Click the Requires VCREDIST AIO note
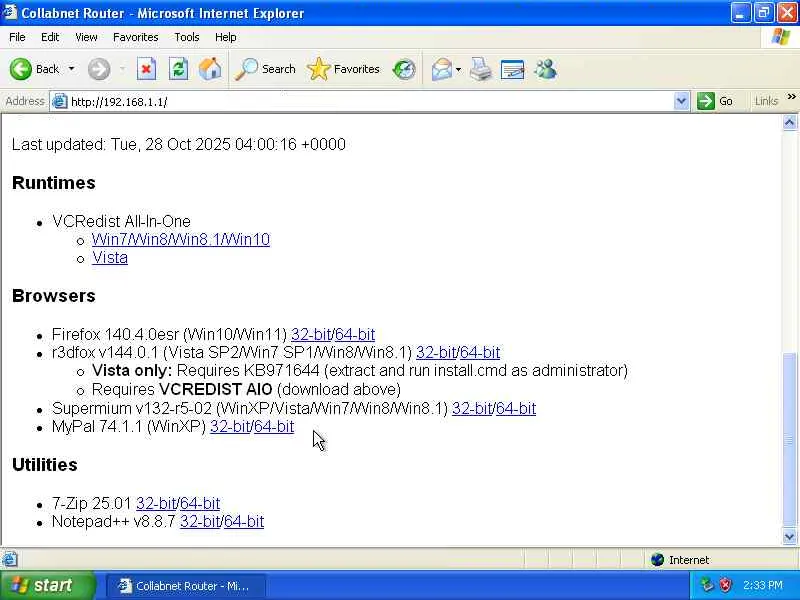Screen dimensions: 800x600 coord(246,389)
